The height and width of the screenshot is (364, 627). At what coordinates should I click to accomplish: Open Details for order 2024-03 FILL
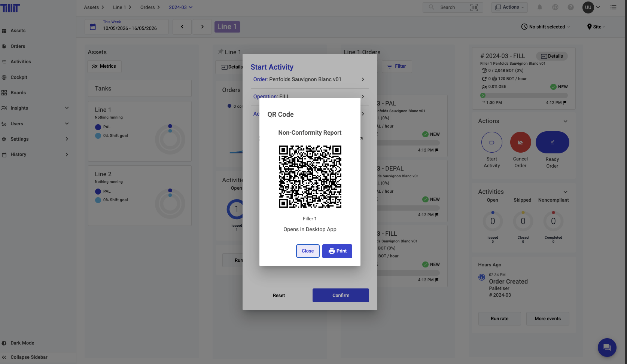click(x=552, y=56)
